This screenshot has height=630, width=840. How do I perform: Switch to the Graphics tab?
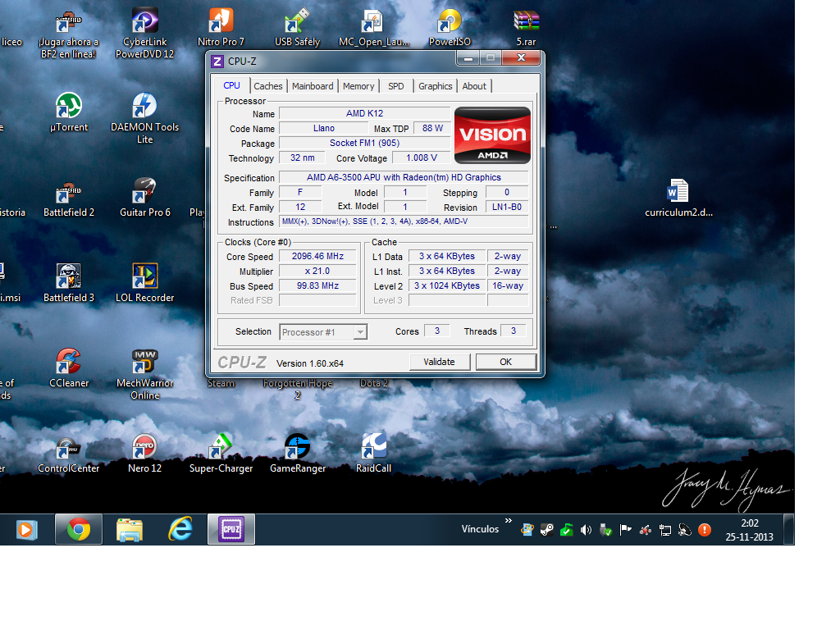(435, 86)
